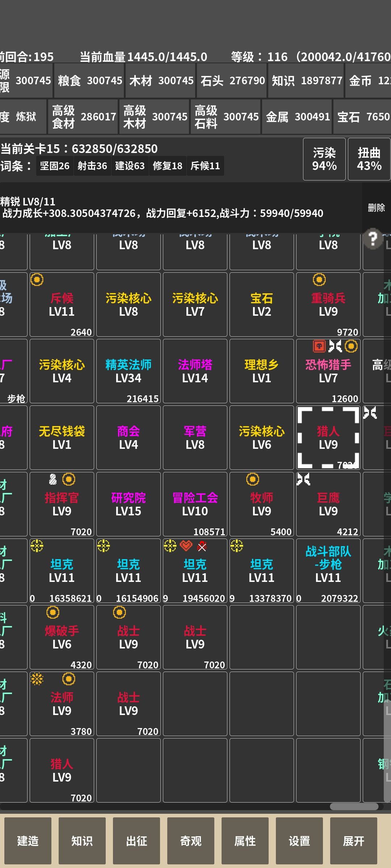
Task: Click the round emblem icon on 恐怖猎手 tile
Action: point(351,346)
